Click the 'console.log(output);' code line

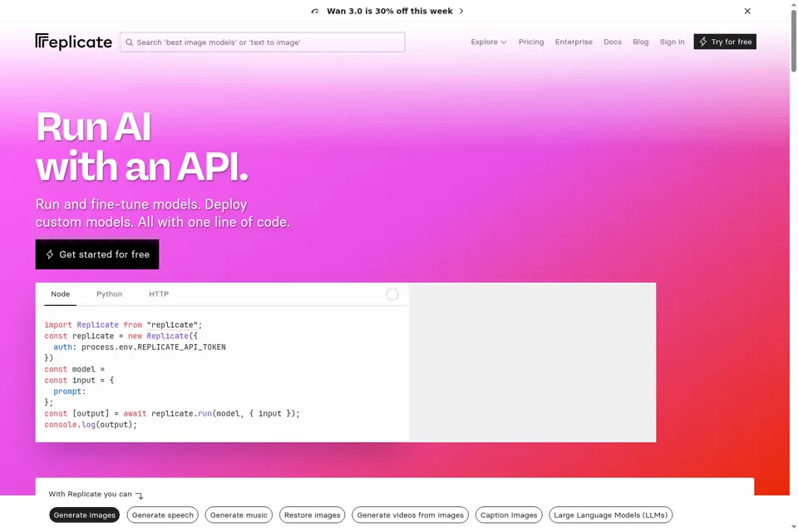(x=91, y=425)
